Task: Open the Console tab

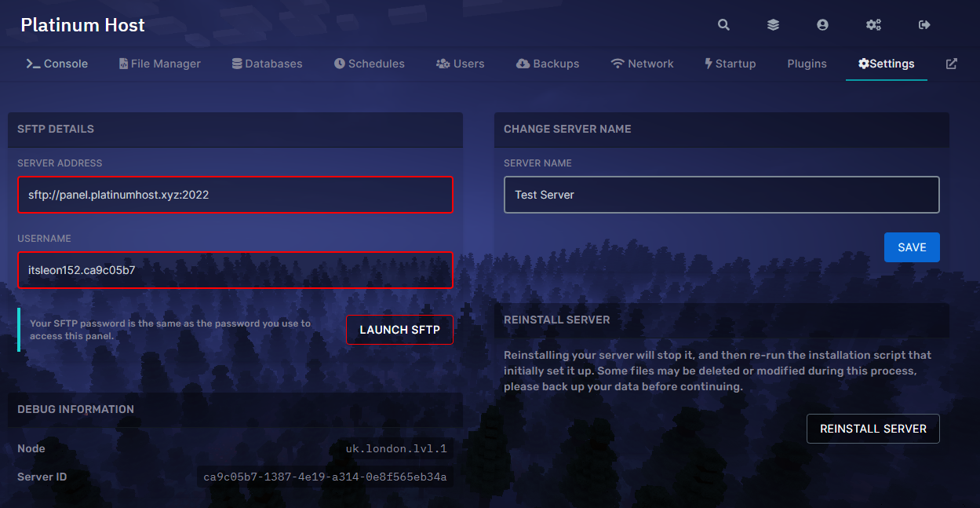Action: click(x=56, y=64)
